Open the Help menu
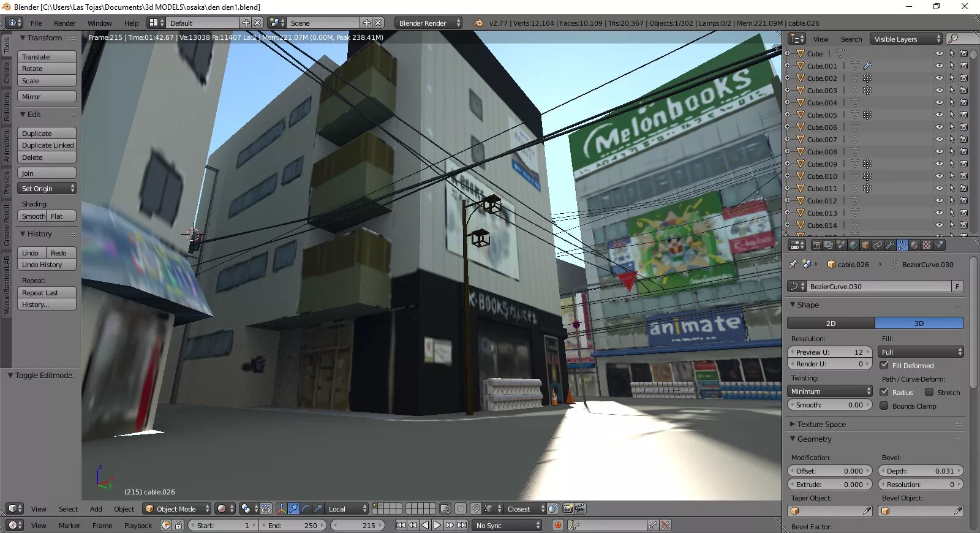This screenshot has height=533, width=980. (131, 23)
